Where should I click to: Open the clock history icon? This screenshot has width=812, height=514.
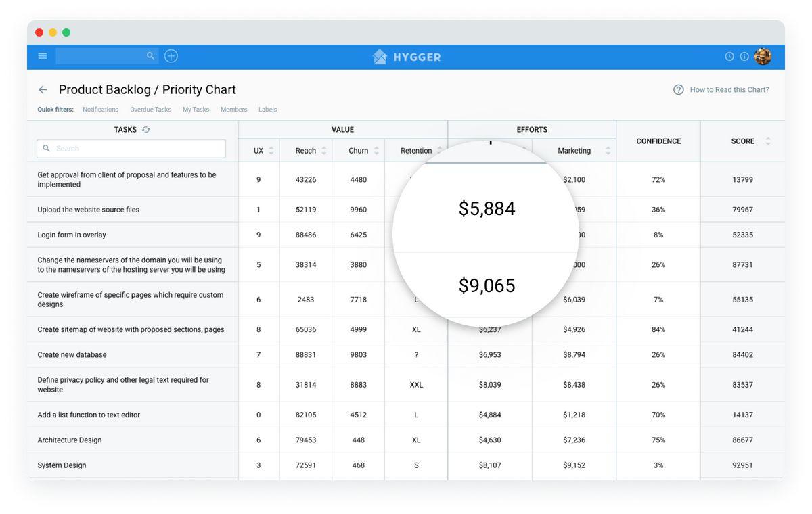[729, 57]
